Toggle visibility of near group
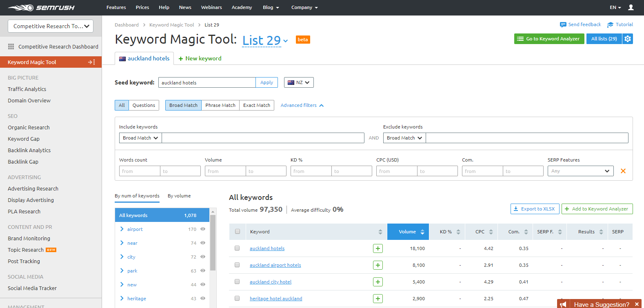Image resolution: width=644 pixels, height=308 pixels. point(203,243)
